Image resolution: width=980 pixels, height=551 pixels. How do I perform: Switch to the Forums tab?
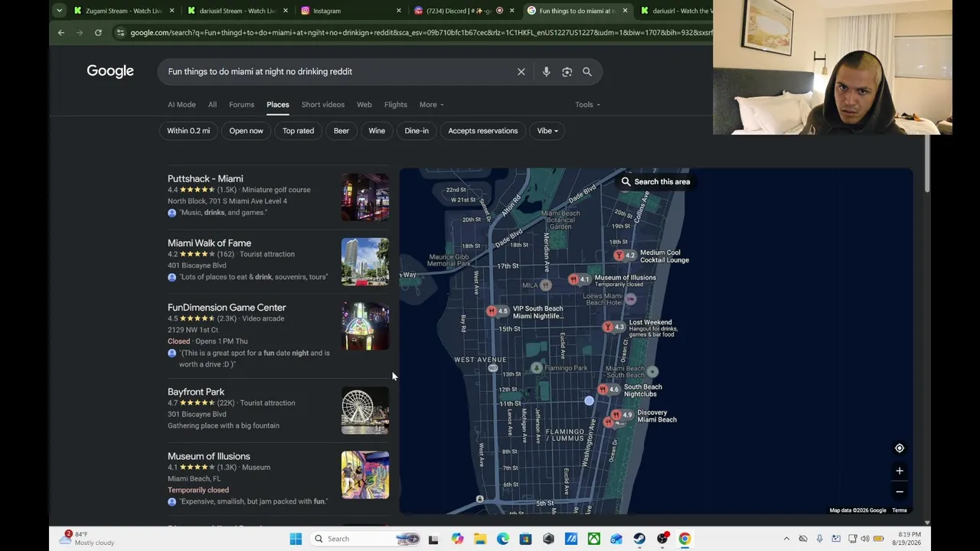click(x=241, y=105)
